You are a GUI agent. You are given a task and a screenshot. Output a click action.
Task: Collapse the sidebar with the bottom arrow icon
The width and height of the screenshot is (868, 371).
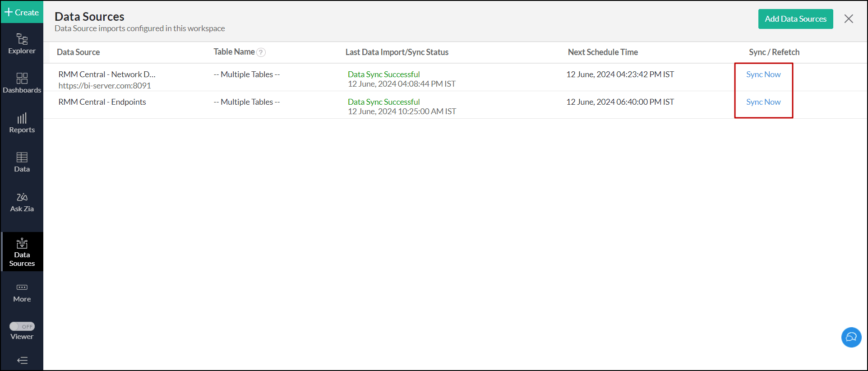22,360
